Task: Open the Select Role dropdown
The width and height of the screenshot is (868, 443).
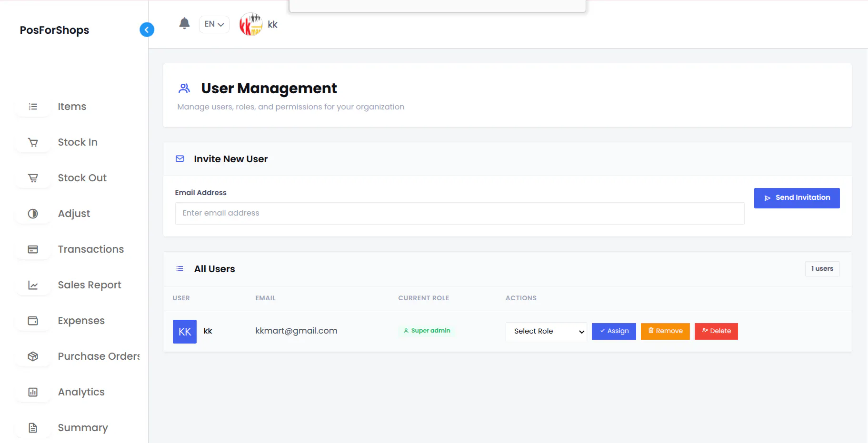Action: pyautogui.click(x=546, y=331)
